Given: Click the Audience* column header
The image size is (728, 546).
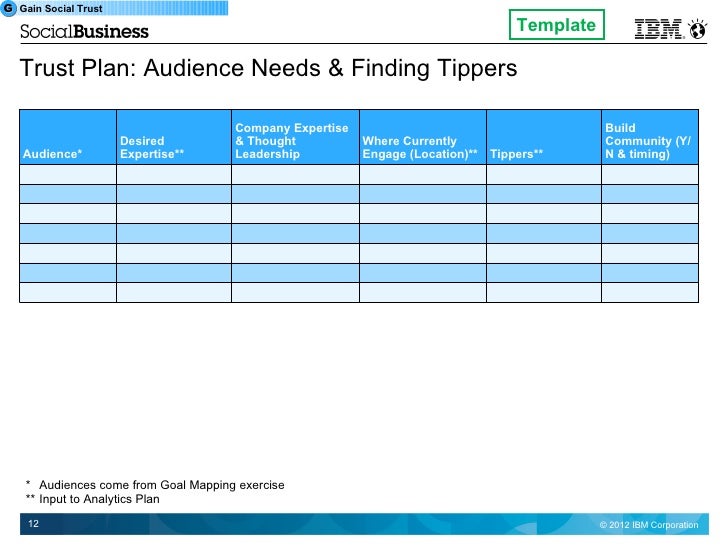Looking at the screenshot, I should (68, 137).
